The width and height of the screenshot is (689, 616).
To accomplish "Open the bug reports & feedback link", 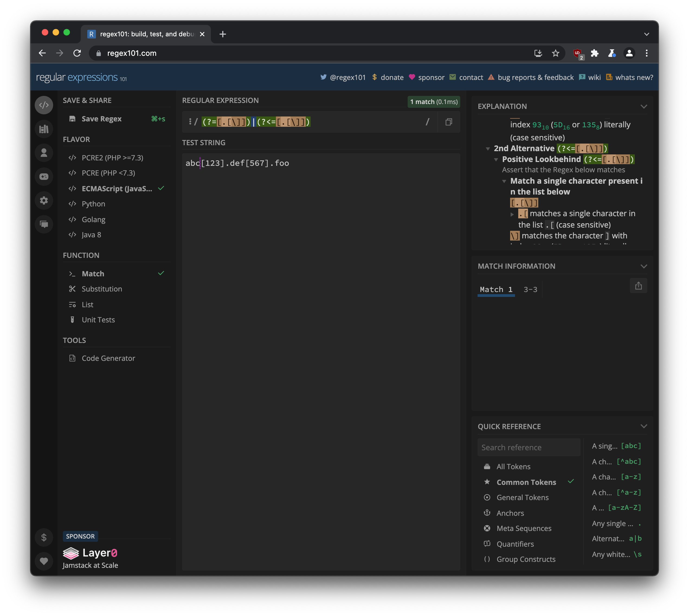I will tap(535, 77).
